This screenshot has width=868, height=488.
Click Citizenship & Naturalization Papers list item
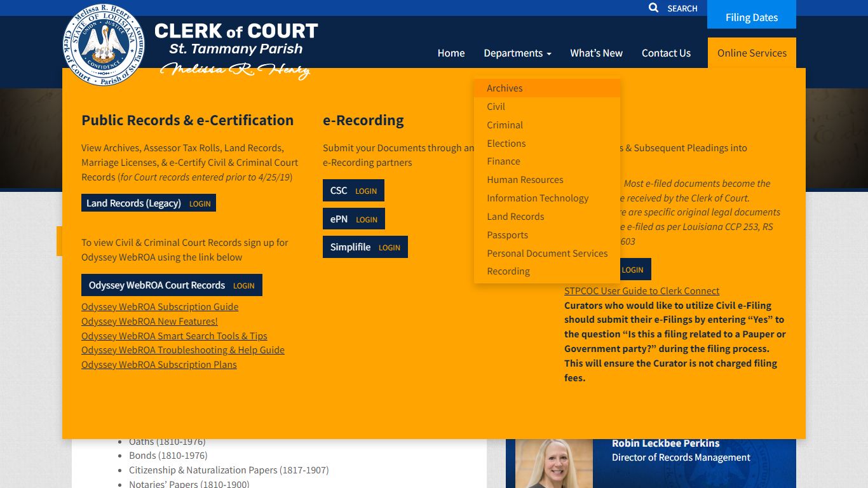229,470
